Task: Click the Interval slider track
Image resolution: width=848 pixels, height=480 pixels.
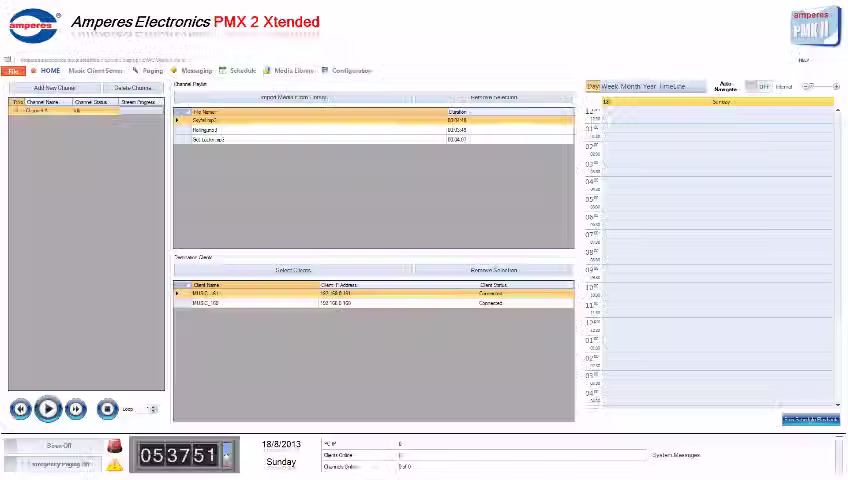Action: pyautogui.click(x=822, y=86)
